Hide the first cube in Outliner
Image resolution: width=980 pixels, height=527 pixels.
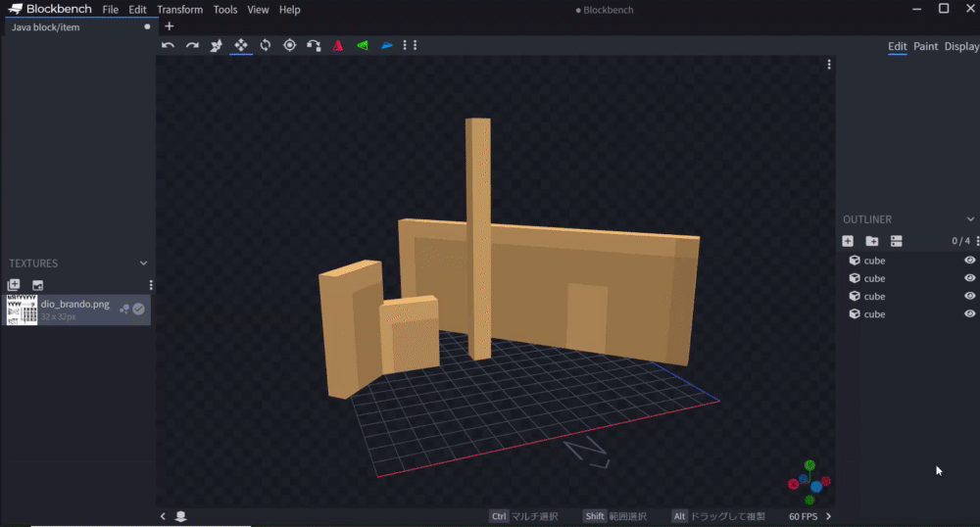969,261
